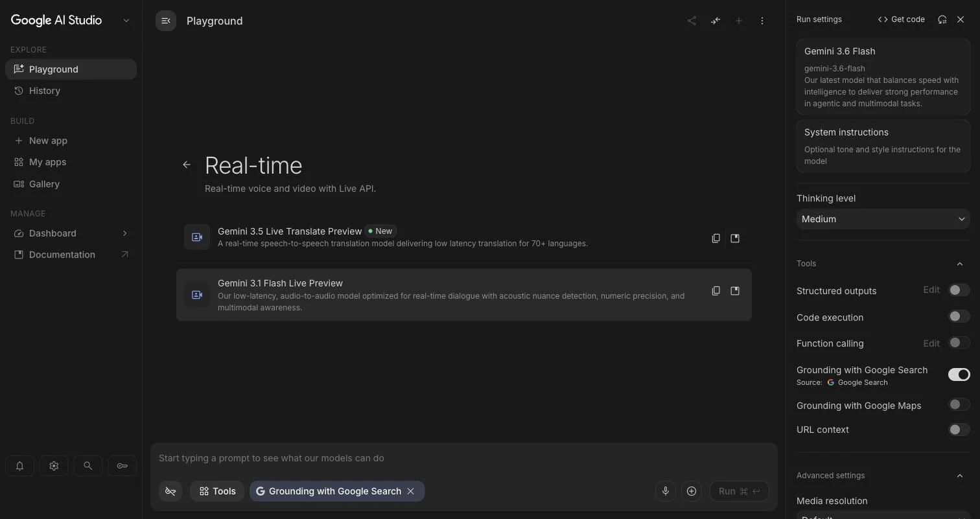Click the reset settings icon near Get code

pyautogui.click(x=942, y=19)
